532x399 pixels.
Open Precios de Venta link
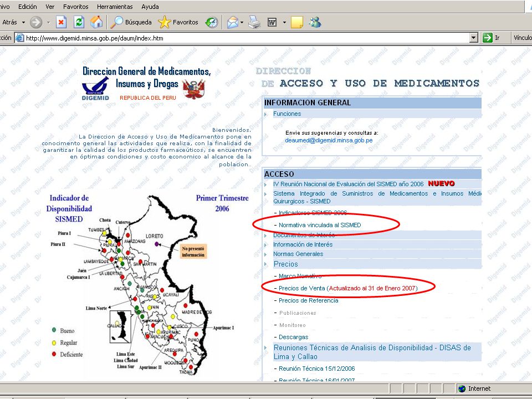point(348,288)
